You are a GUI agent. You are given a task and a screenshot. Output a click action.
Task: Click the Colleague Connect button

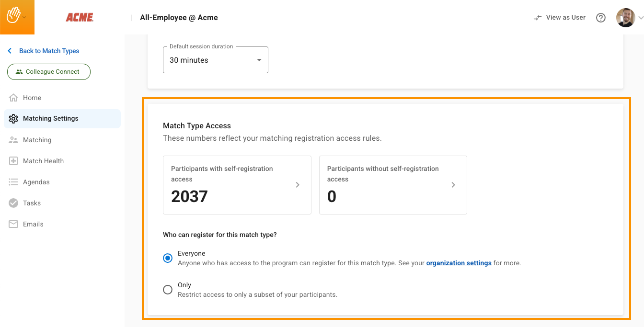coord(49,72)
